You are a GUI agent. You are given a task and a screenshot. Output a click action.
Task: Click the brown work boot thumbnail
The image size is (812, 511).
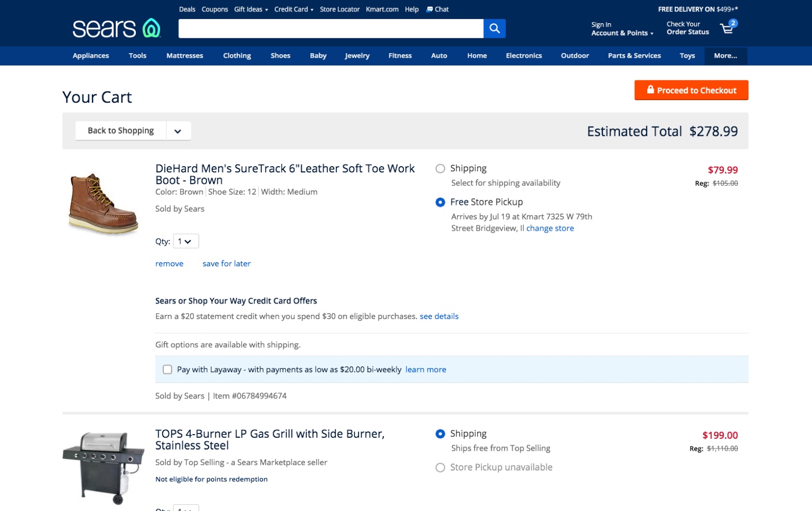(x=103, y=204)
